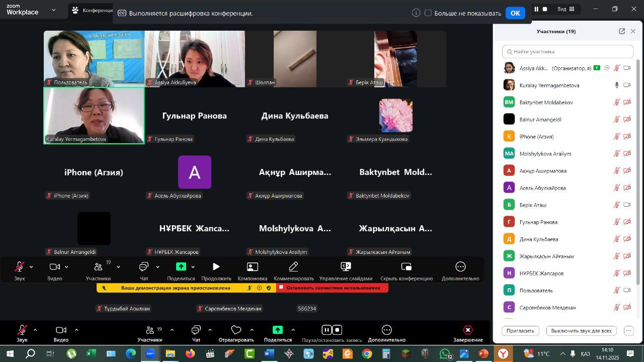Viewport: 644px width, 362px height.
Task: Select the Комментировать pencil tool
Action: [293, 267]
